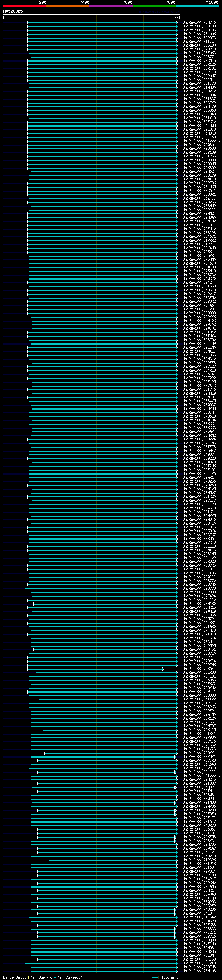The image size is (222, 980).
Task: Select hit label UniRef100_Q8GUR1
Action: point(199,194)
